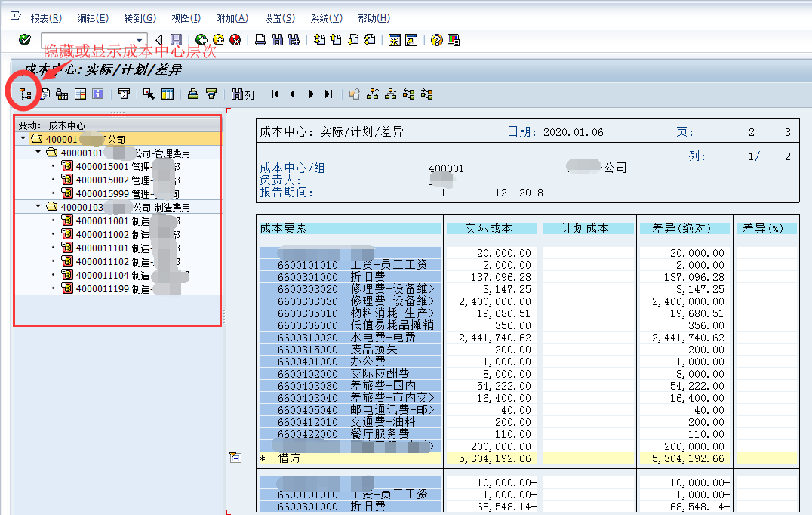Open the Help question mark icon

pos(436,40)
